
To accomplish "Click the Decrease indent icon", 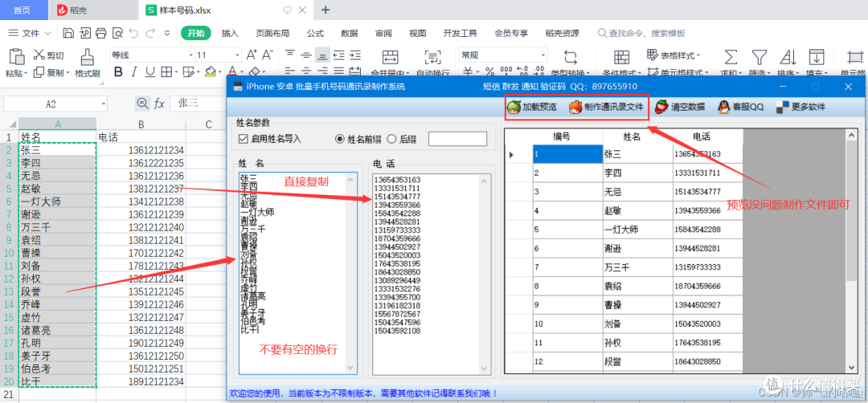I will [x=339, y=55].
